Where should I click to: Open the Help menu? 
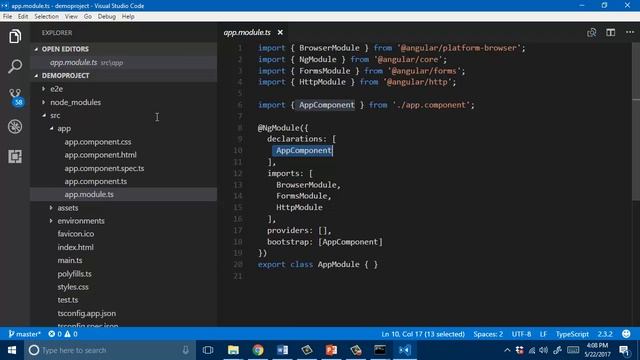coord(128,17)
